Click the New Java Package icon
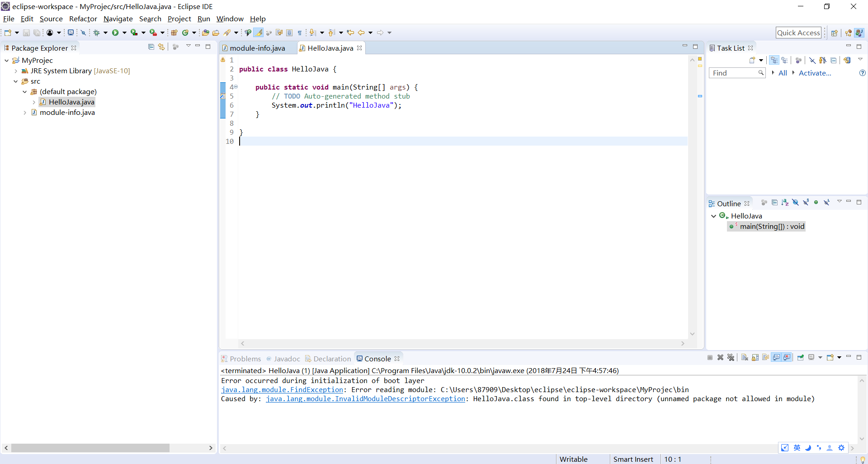The image size is (868, 464). tap(174, 33)
